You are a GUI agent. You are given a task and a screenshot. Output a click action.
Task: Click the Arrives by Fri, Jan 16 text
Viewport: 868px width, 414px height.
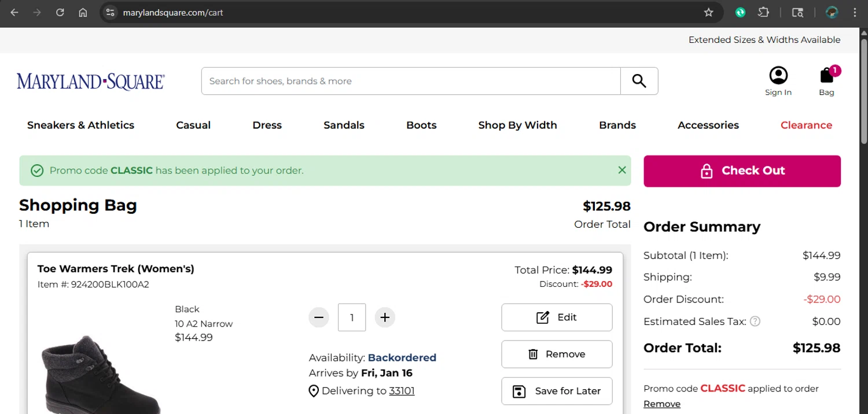361,373
